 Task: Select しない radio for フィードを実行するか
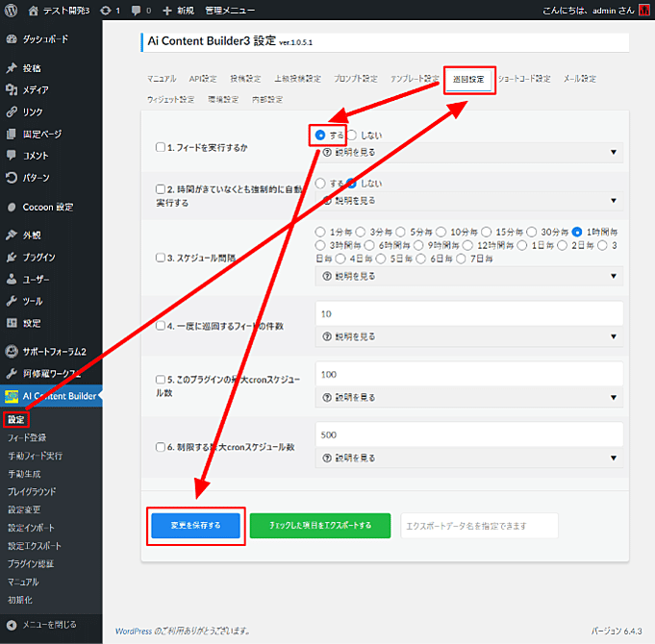coord(352,136)
